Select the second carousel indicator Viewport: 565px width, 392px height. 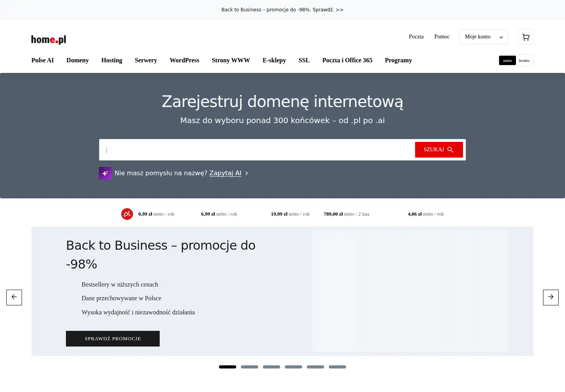[x=250, y=367]
